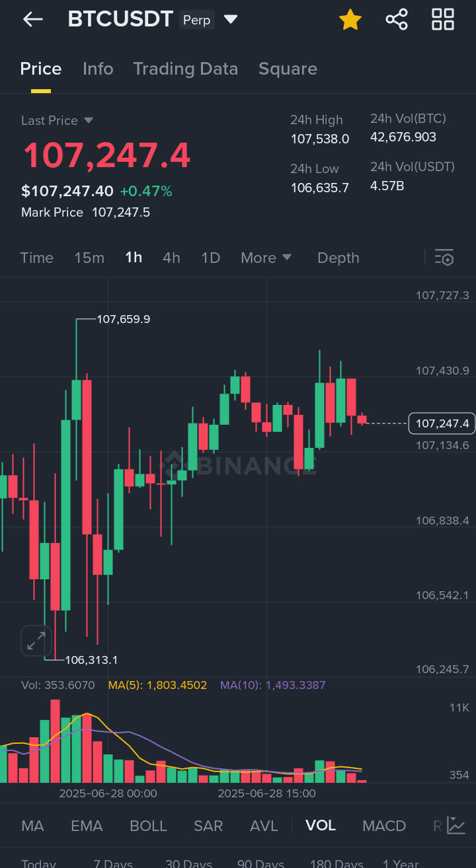Expand chart to fullscreen
The height and width of the screenshot is (868, 476).
click(36, 640)
